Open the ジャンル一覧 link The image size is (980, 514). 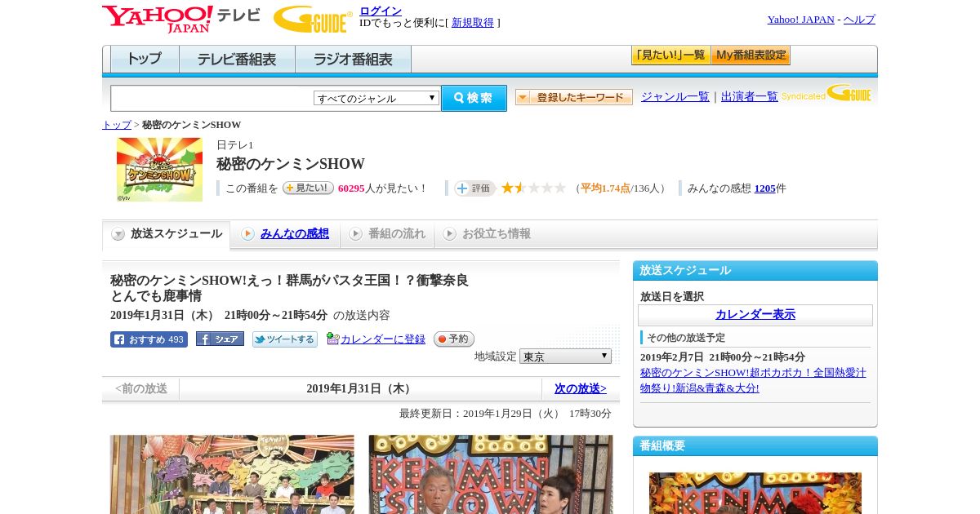click(x=675, y=97)
